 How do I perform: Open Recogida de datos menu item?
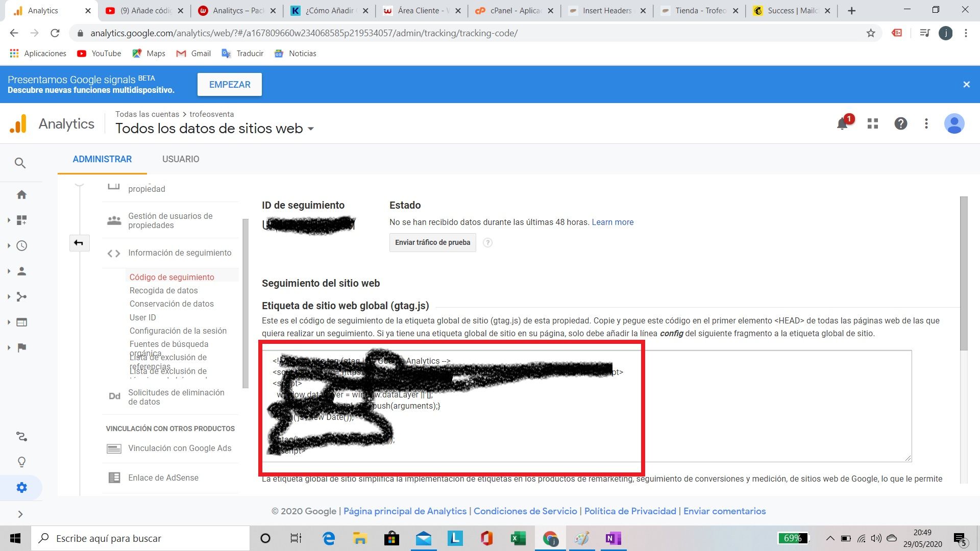[x=163, y=290]
